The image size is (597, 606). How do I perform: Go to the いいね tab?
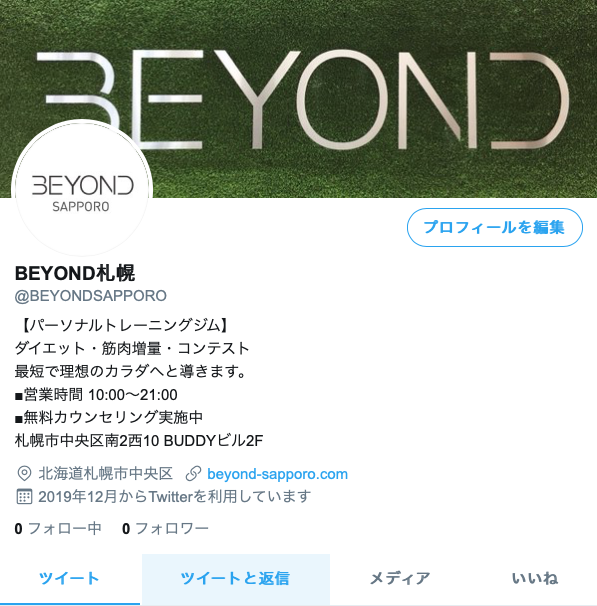[535, 579]
